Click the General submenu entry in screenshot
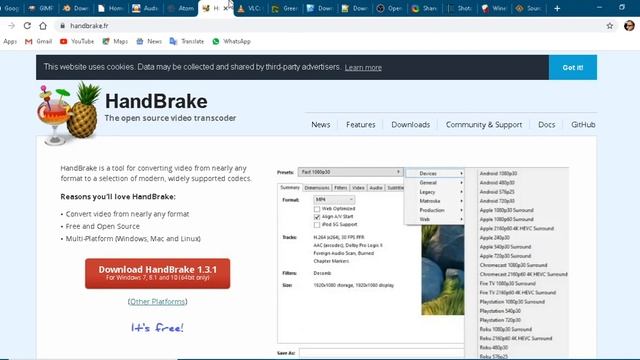The image size is (640, 360). [435, 182]
